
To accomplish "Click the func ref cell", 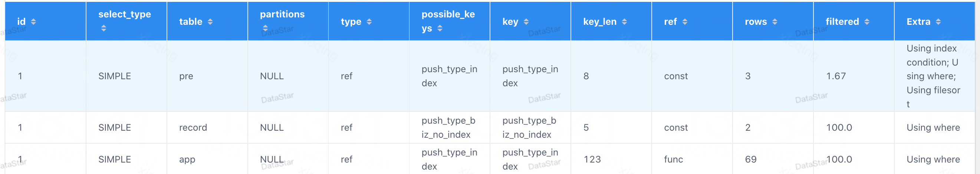I will pos(673,159).
